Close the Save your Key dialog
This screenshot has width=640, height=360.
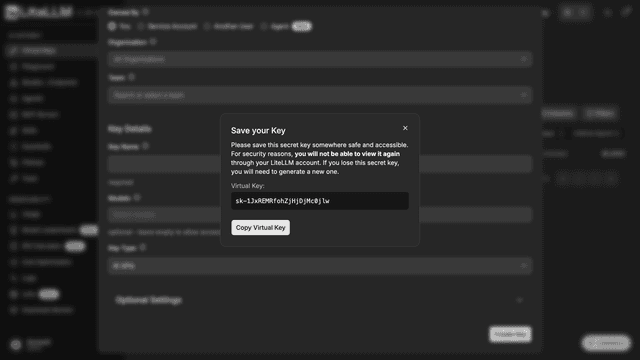coord(405,128)
